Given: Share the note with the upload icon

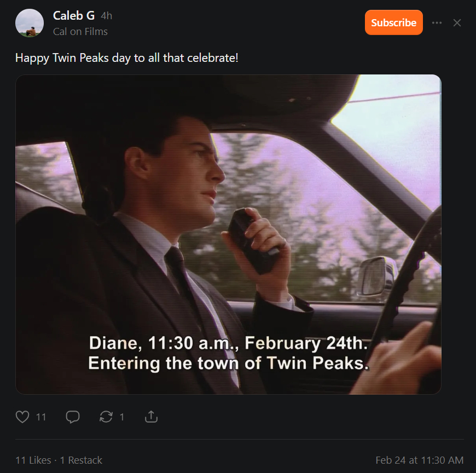Looking at the screenshot, I should tap(151, 417).
